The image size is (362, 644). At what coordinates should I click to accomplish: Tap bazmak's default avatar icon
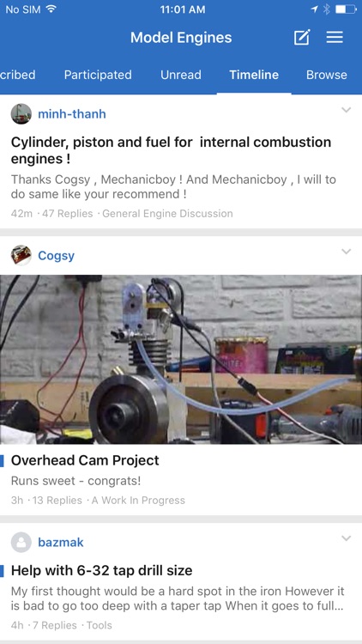click(x=21, y=542)
